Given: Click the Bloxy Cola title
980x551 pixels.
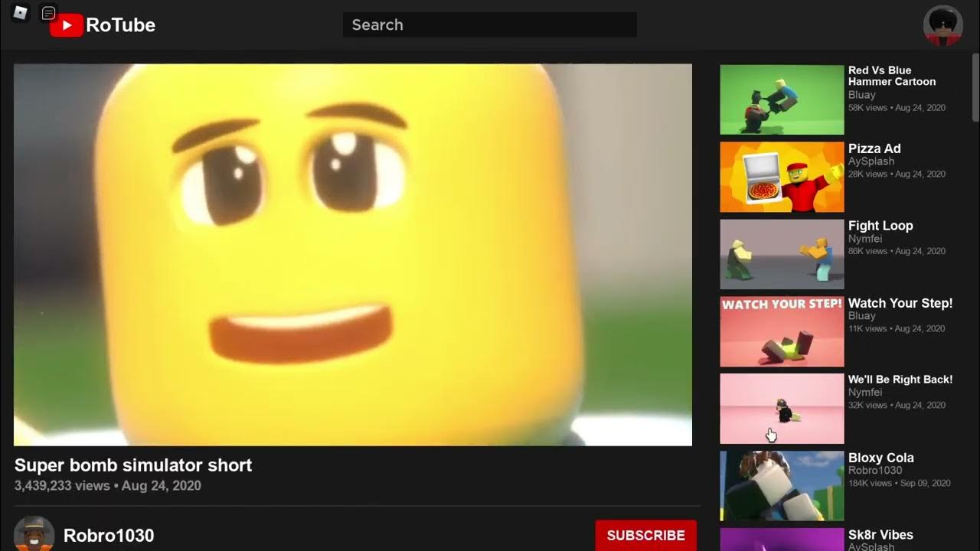Looking at the screenshot, I should [x=881, y=458].
